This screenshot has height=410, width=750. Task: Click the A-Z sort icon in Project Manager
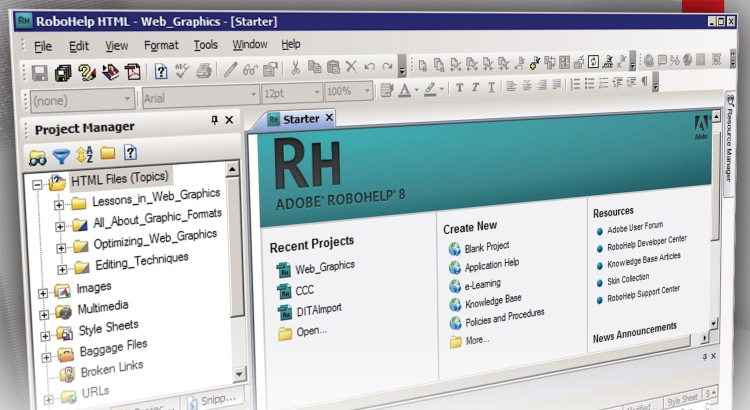pos(84,155)
